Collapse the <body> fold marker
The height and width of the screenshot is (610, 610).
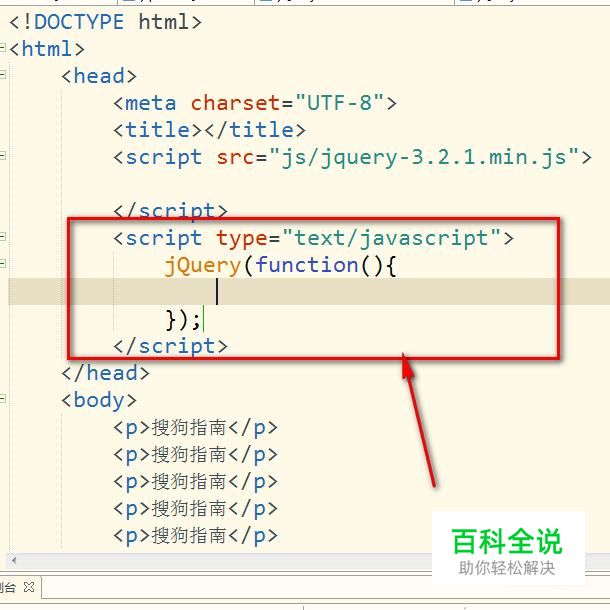tap(2, 399)
